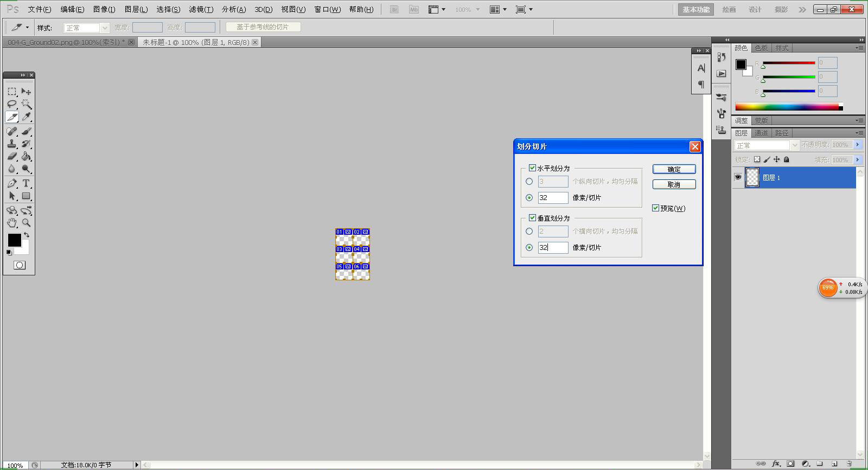Select the Pen tool
This screenshot has width=868, height=470.
coord(12,183)
